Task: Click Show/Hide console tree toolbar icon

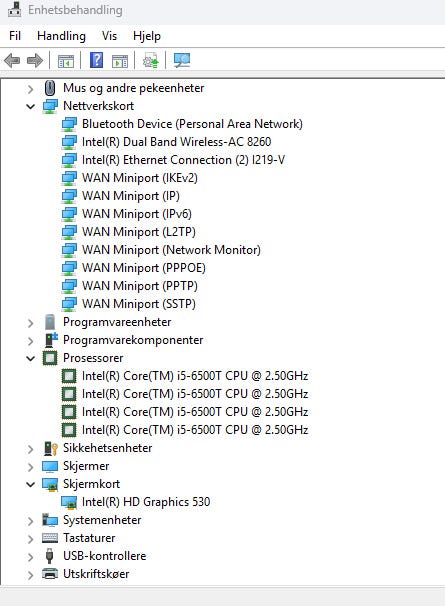Action: click(66, 61)
